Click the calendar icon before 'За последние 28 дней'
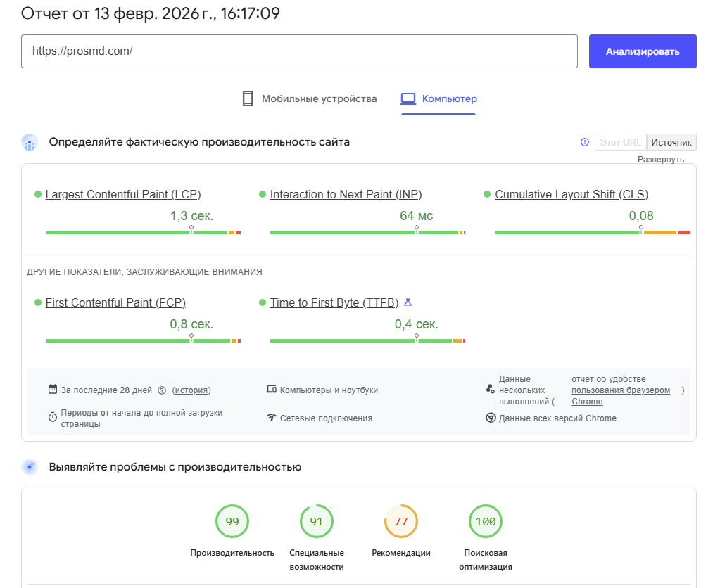The height and width of the screenshot is (588, 701). click(x=53, y=389)
